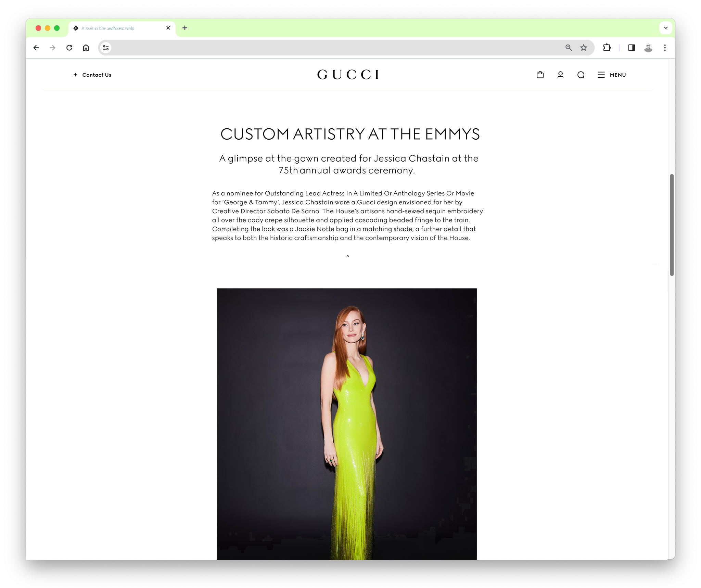Click the GUCCI logo
This screenshot has width=701, height=588.
coord(348,75)
